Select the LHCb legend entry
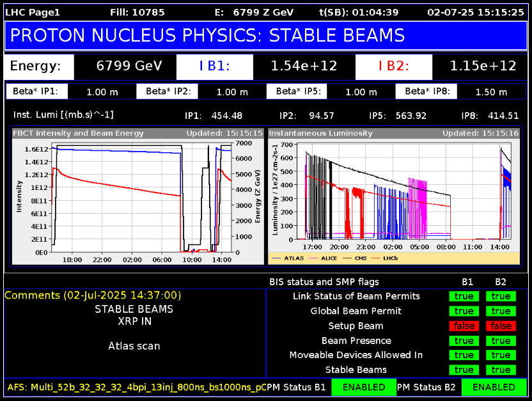Screen dimensions: 532x401 pyautogui.click(x=390, y=258)
